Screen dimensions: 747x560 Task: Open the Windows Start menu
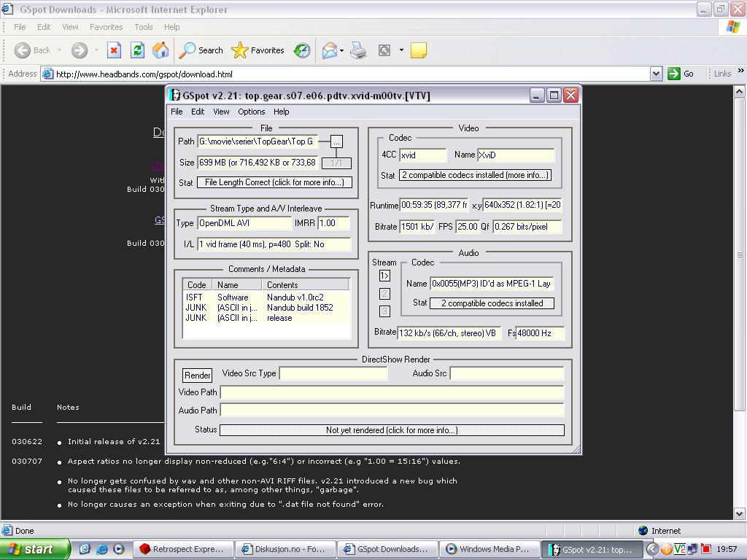pos(35,549)
